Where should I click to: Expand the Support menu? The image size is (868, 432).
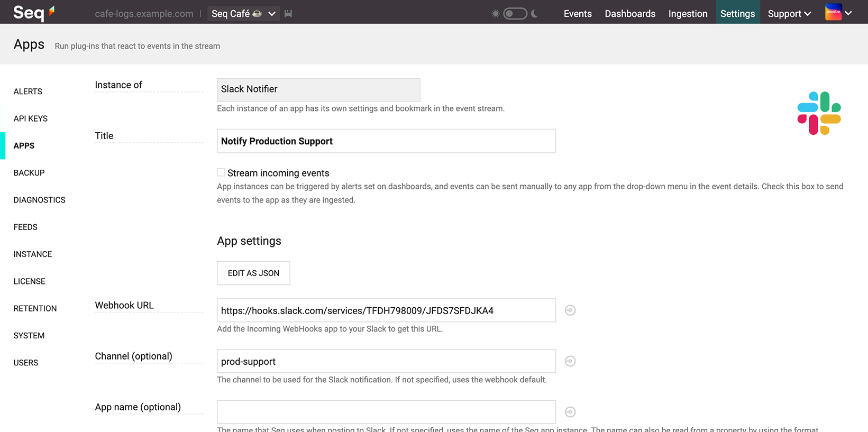[x=789, y=14]
